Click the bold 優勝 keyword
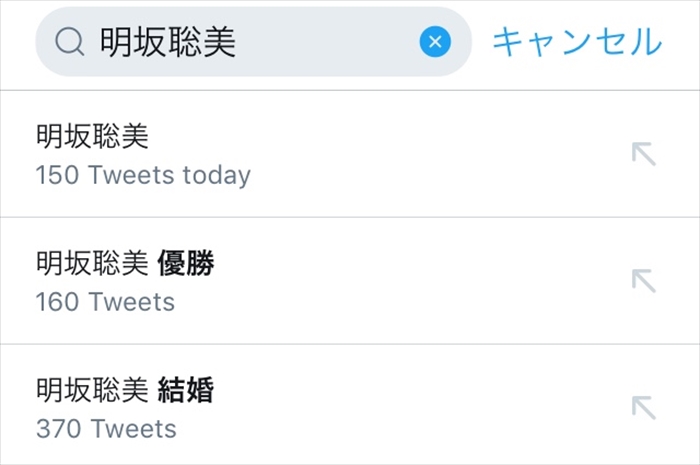The height and width of the screenshot is (465, 700). click(x=186, y=264)
